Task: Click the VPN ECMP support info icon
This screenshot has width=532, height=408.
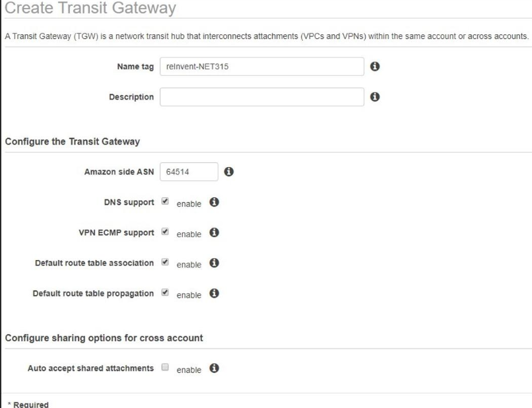Action: pos(214,232)
